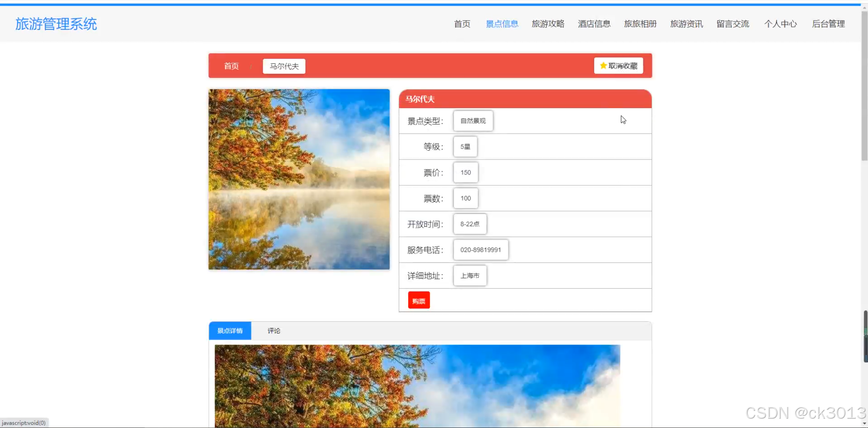
Task: Open the 景点信息 navigation item
Action: [502, 24]
